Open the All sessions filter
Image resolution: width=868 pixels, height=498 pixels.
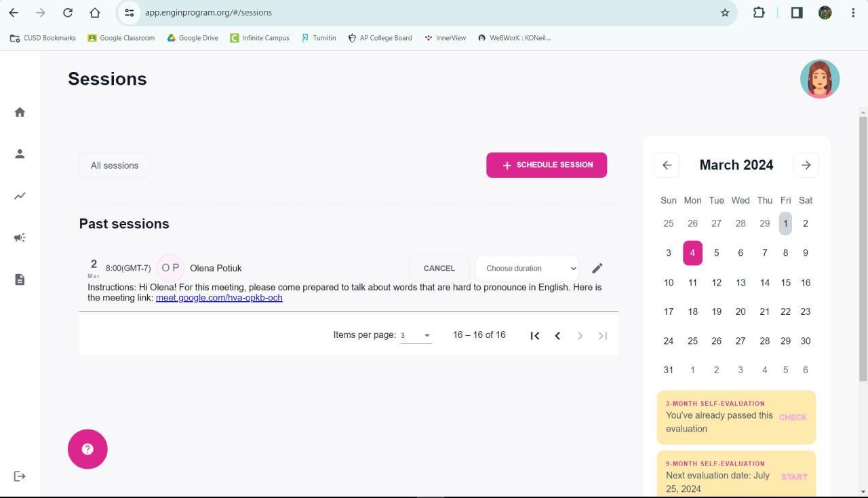click(x=115, y=166)
